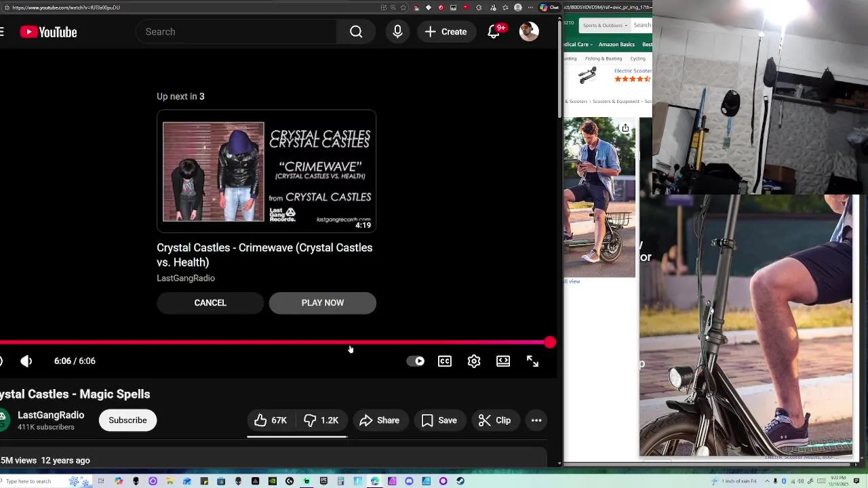Open Epic Games launcher from taskbar
The image size is (868, 488).
pos(323,481)
